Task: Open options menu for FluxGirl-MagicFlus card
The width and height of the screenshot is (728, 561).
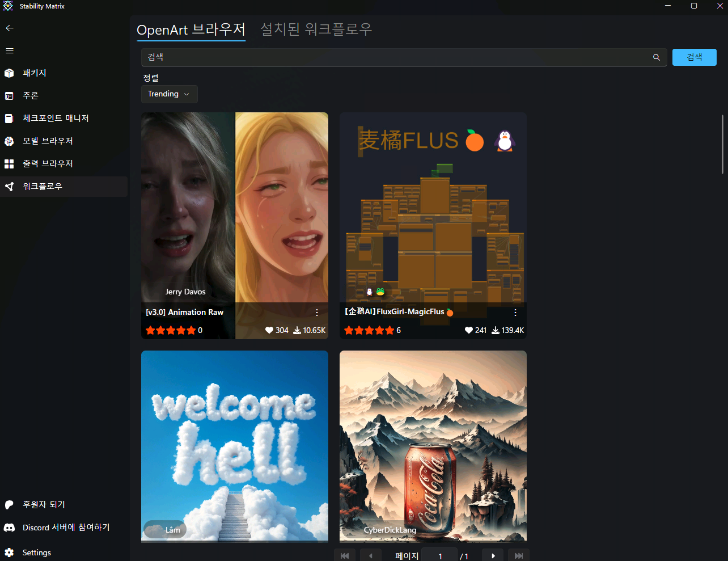Action: tap(515, 313)
